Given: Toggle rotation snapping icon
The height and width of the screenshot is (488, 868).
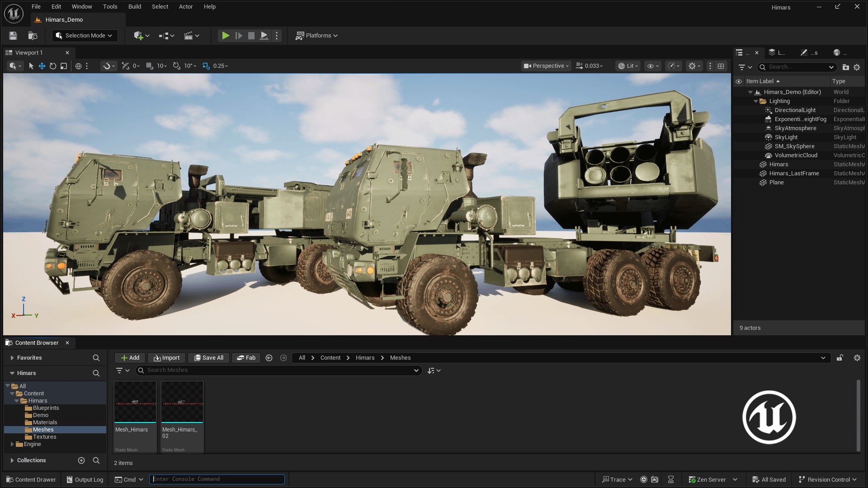Looking at the screenshot, I should click(177, 66).
